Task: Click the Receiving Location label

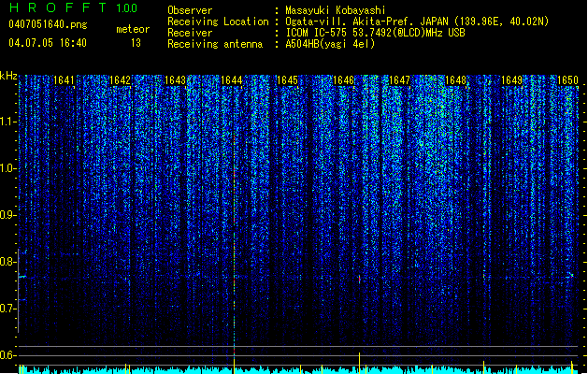Action: (218, 22)
